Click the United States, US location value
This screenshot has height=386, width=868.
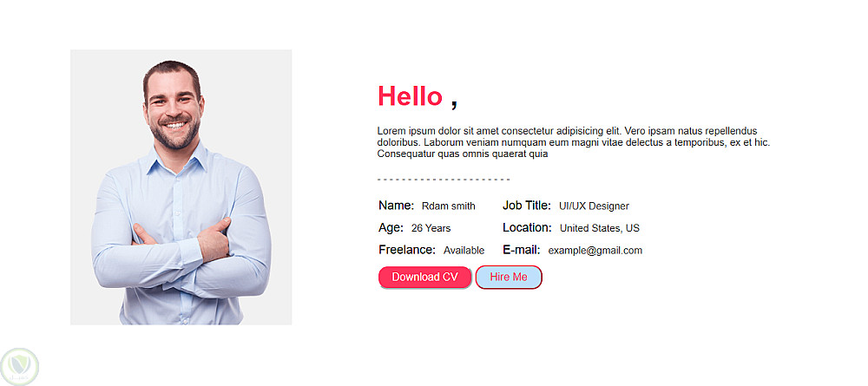click(599, 228)
